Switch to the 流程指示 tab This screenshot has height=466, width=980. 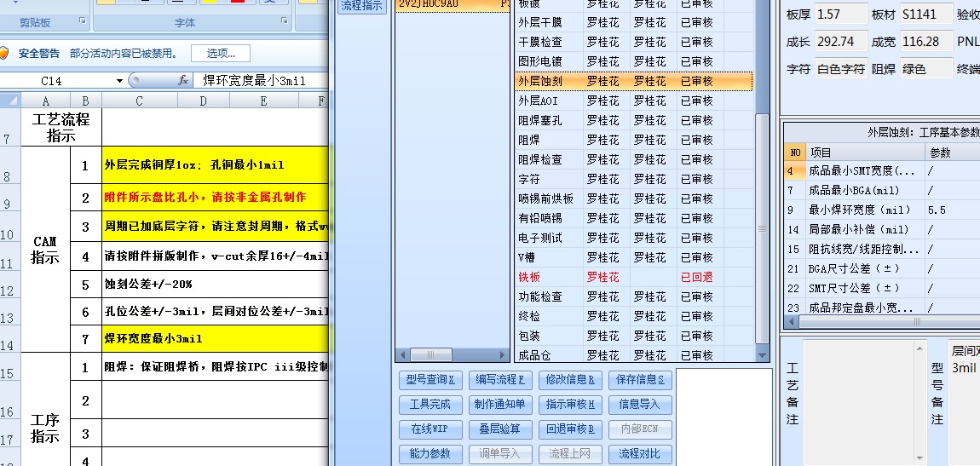[x=362, y=5]
